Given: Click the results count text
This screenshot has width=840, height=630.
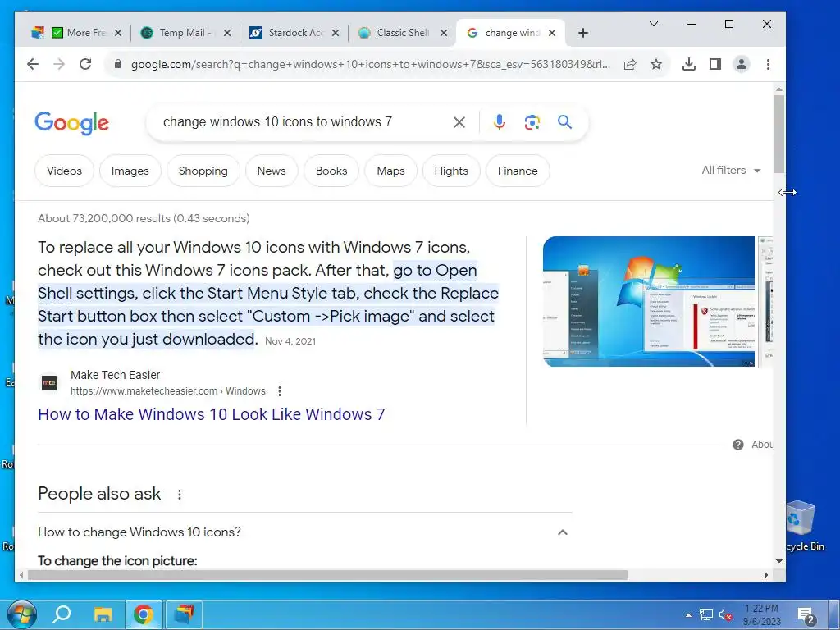Looking at the screenshot, I should point(144,218).
